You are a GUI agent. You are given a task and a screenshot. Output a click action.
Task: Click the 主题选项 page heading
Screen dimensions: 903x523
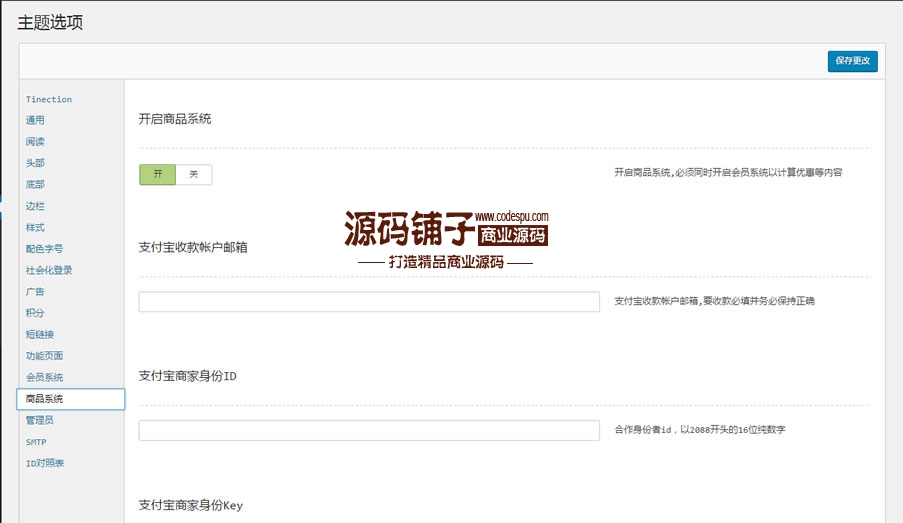[50, 22]
